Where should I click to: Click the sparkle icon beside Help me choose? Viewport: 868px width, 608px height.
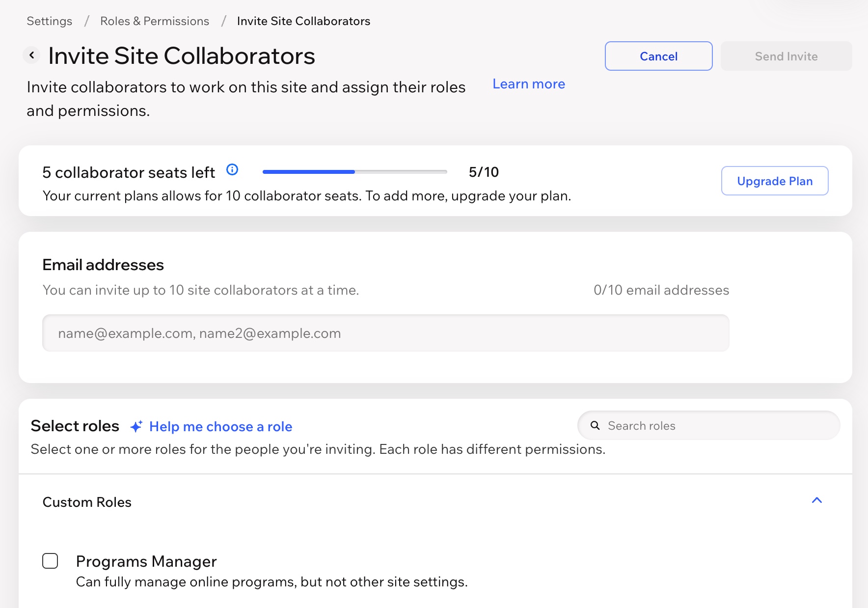(136, 426)
